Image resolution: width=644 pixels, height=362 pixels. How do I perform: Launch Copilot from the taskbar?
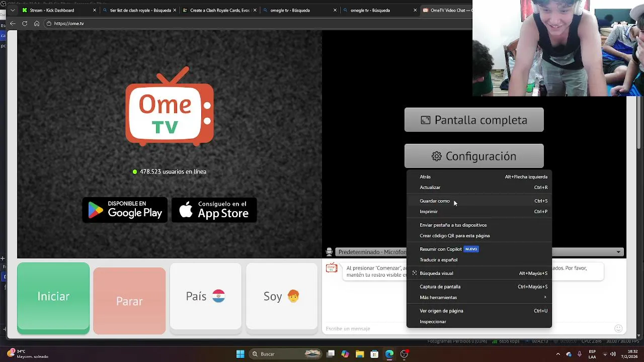pos(345,354)
